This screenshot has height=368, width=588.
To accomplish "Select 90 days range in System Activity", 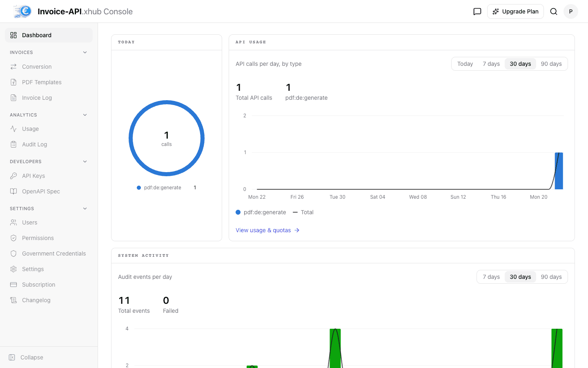I will tap(551, 277).
